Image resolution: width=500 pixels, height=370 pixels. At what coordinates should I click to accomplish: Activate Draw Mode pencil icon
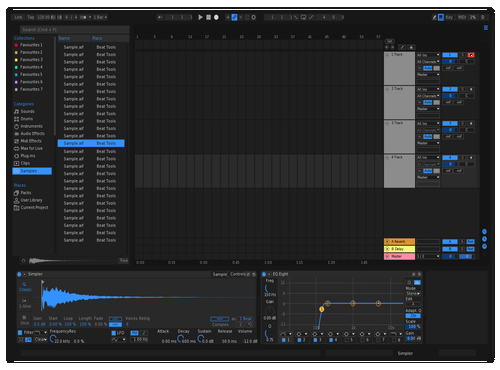[434, 17]
